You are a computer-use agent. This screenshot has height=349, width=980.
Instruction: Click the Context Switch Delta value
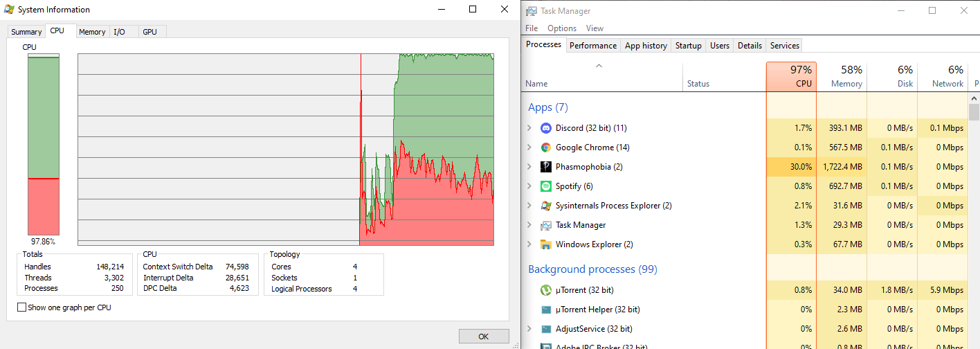pyautogui.click(x=237, y=267)
